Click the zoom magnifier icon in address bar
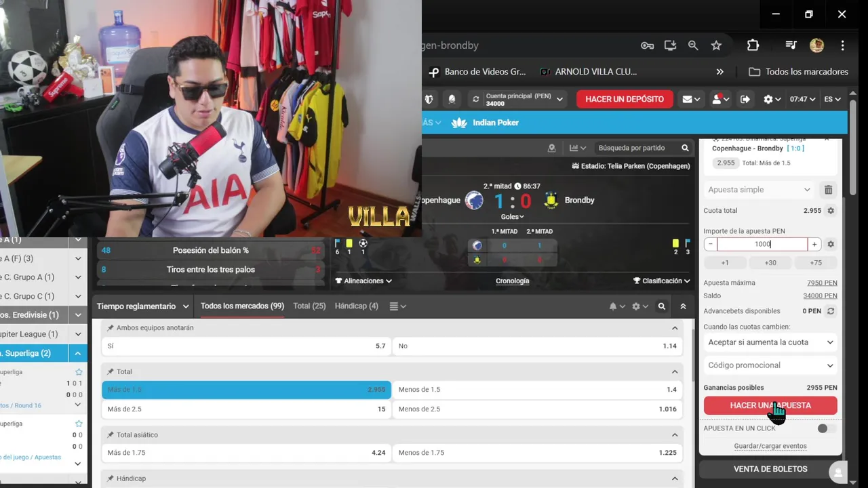Viewport: 868px width, 488px height. click(x=693, y=45)
